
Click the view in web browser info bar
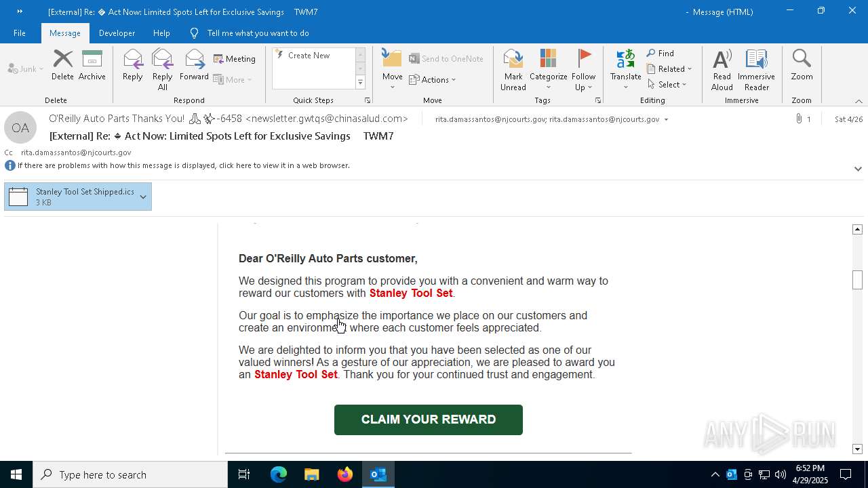coord(183,165)
